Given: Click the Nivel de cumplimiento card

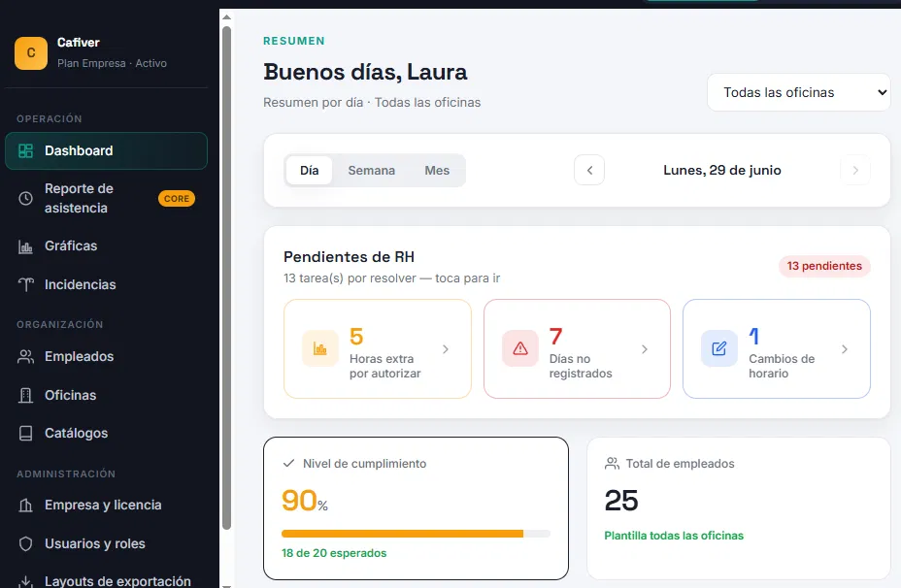Looking at the screenshot, I should 416,508.
